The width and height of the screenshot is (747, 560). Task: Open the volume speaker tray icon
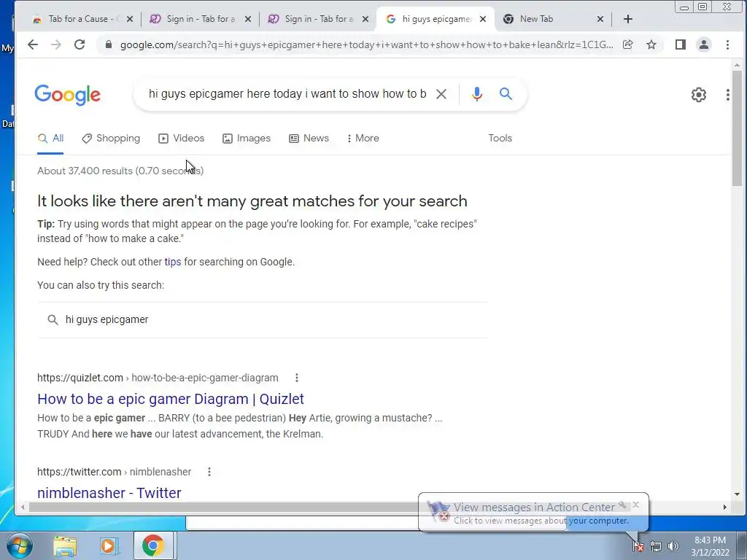point(673,546)
